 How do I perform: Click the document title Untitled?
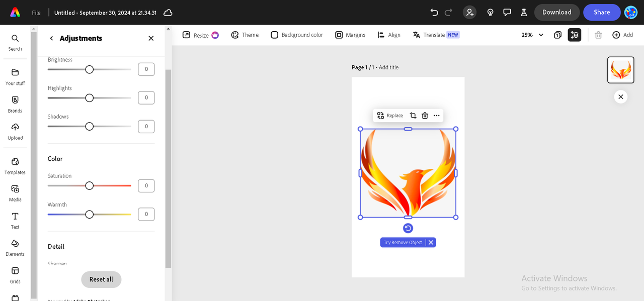coord(105,12)
